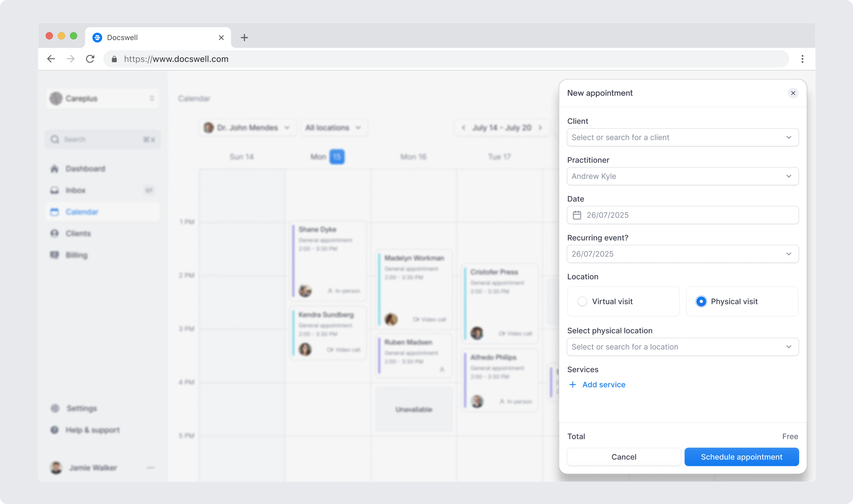Viewport: 853px width, 504px height.
Task: Close the Docswell browser tab
Action: pyautogui.click(x=221, y=37)
